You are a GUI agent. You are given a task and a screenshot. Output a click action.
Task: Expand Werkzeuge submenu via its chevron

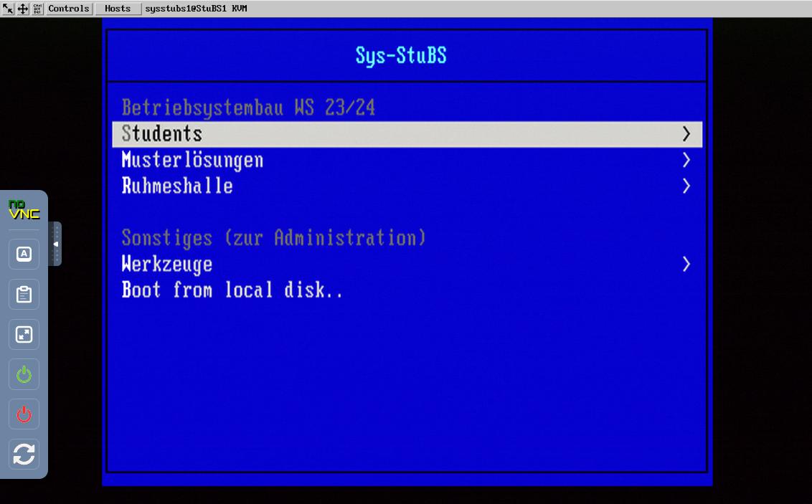coord(686,265)
